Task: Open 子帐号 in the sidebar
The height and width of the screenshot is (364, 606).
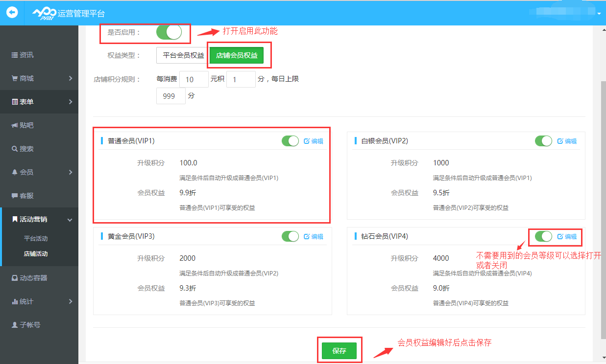Action: pyautogui.click(x=26, y=325)
